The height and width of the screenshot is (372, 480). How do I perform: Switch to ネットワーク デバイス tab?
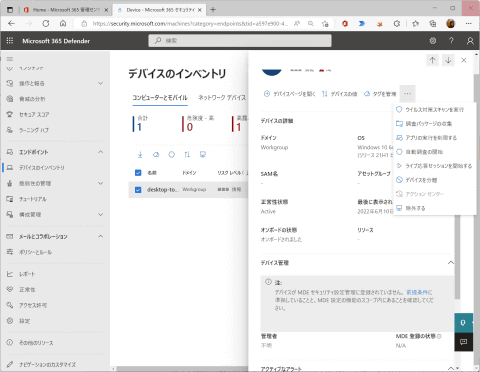coord(222,98)
